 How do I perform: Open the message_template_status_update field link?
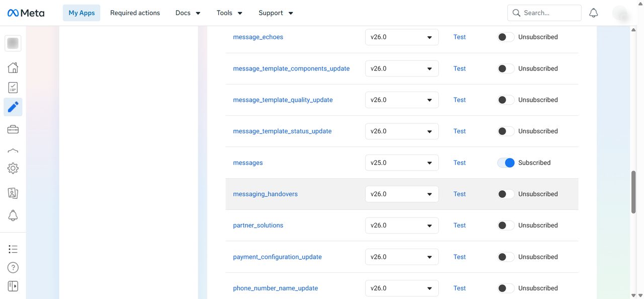[x=282, y=131]
